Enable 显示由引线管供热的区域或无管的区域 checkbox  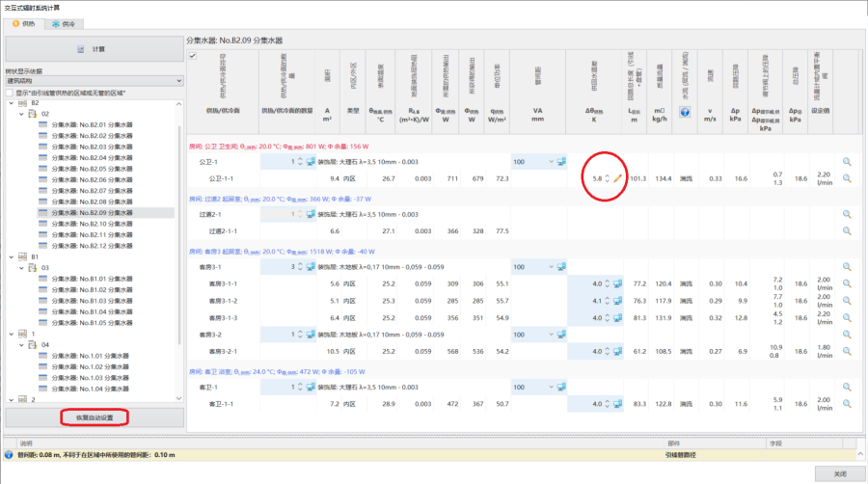(10, 93)
